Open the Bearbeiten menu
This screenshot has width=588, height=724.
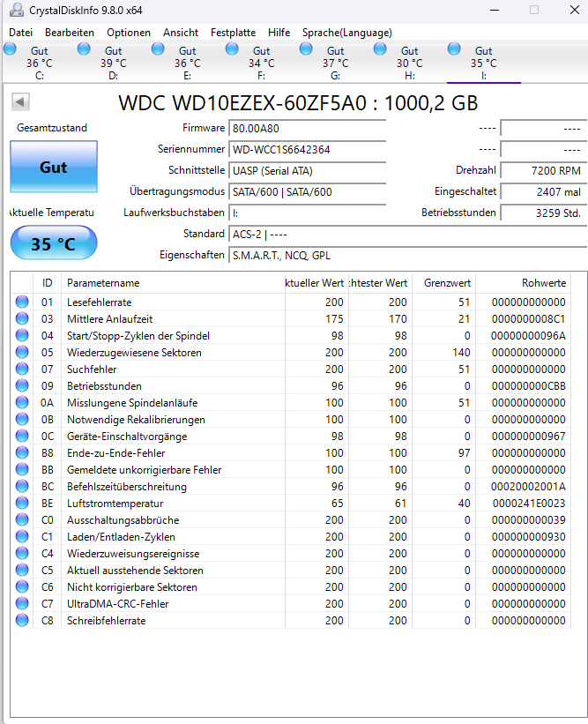[x=70, y=33]
